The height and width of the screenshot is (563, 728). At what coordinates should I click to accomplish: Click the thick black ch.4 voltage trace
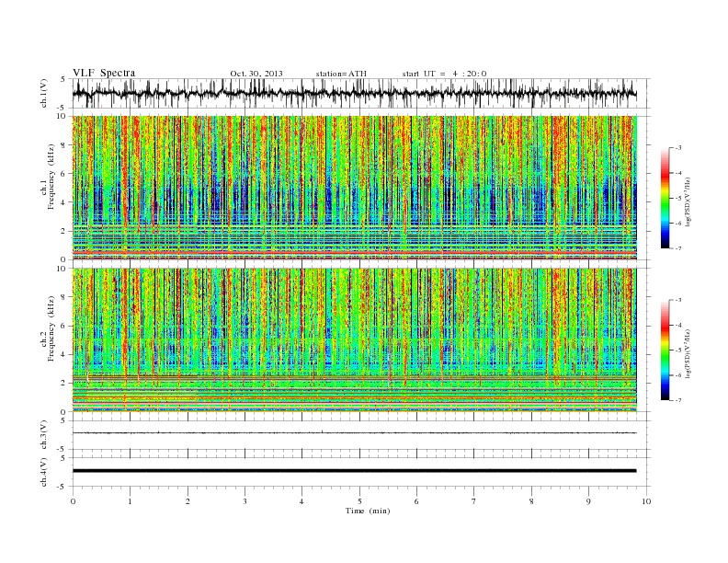[354, 471]
